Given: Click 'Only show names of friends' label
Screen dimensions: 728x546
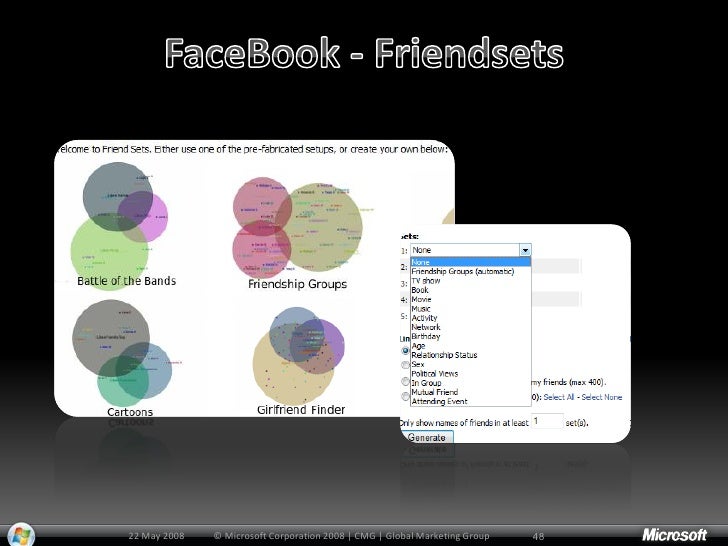Looking at the screenshot, I should click(x=464, y=423).
